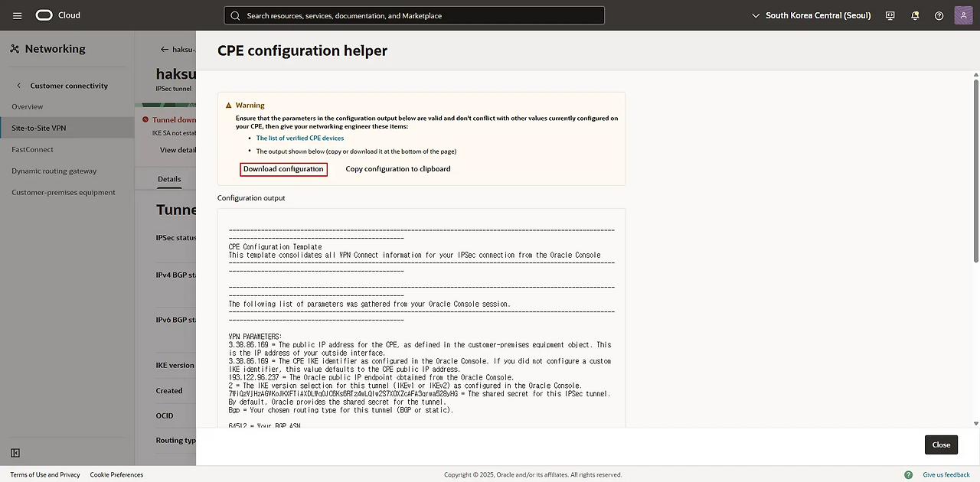Open the help question mark icon
The width and height of the screenshot is (980, 482).
939,15
